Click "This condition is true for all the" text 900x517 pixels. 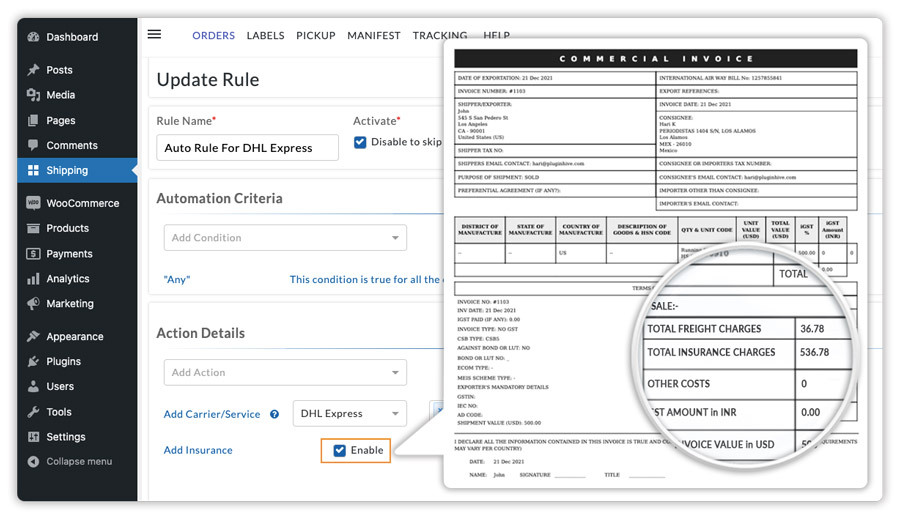(364, 279)
